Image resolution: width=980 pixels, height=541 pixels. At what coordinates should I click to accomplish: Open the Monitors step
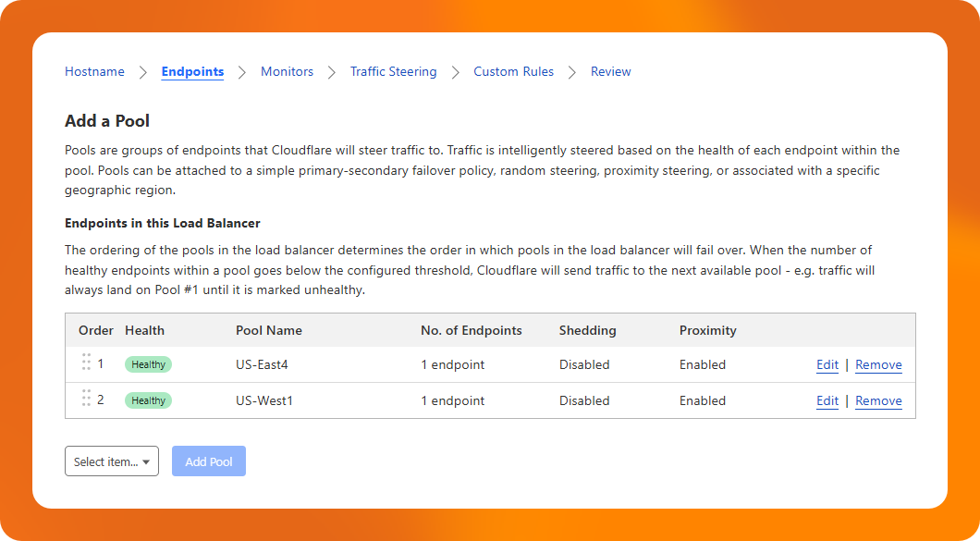click(287, 71)
